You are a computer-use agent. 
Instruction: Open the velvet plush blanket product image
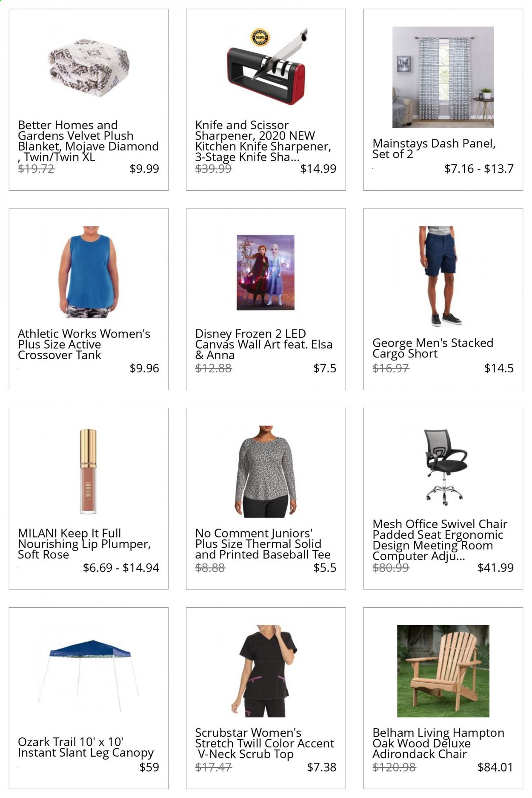pos(89,68)
